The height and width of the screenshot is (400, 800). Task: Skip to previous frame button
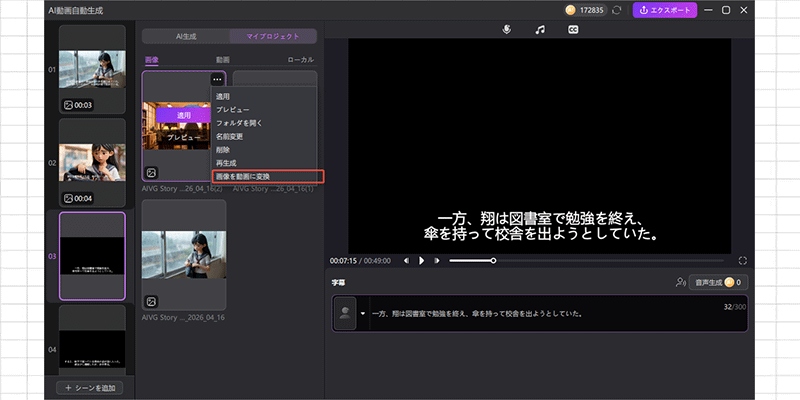(x=407, y=261)
